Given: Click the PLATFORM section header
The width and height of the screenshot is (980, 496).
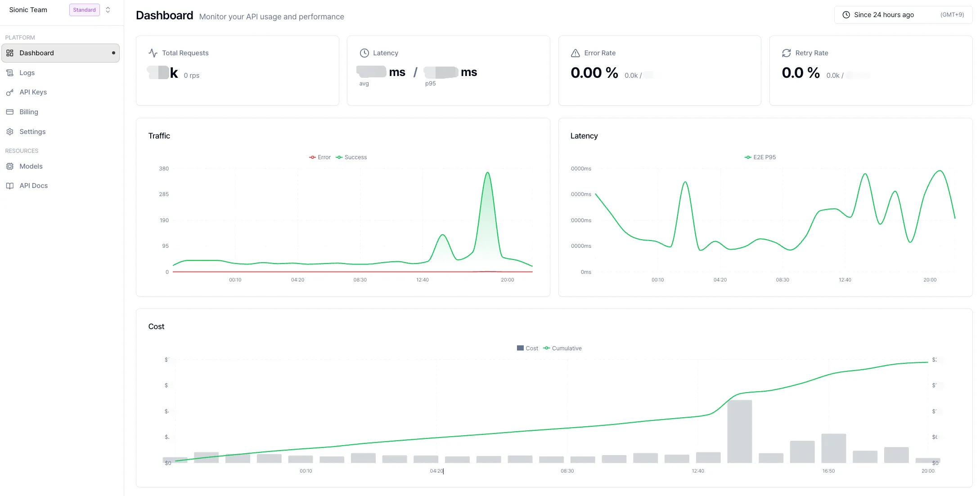Looking at the screenshot, I should [20, 38].
